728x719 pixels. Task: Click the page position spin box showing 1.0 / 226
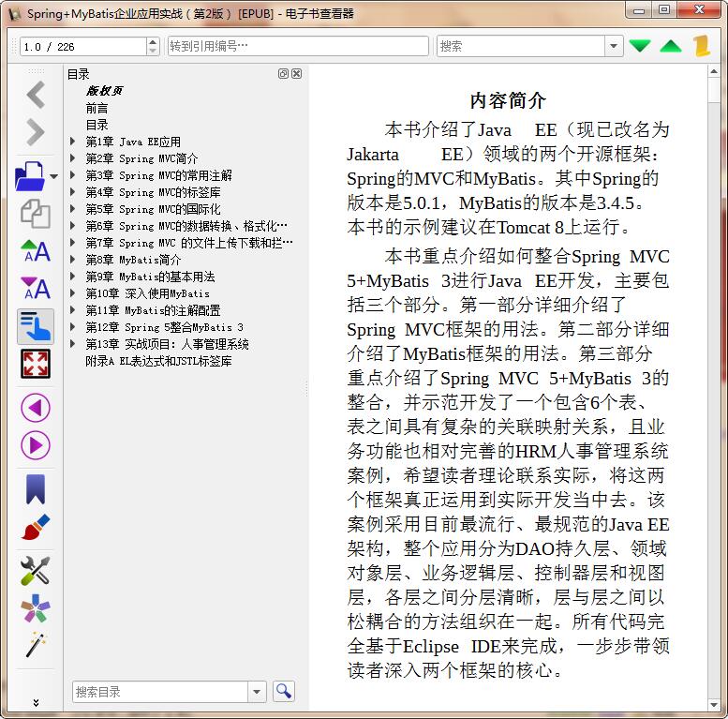pos(83,47)
